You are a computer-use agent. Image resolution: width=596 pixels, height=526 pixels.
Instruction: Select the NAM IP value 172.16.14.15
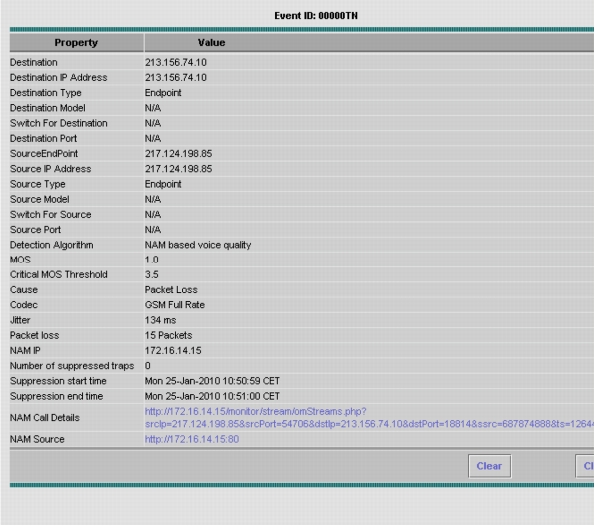pyautogui.click(x=173, y=350)
